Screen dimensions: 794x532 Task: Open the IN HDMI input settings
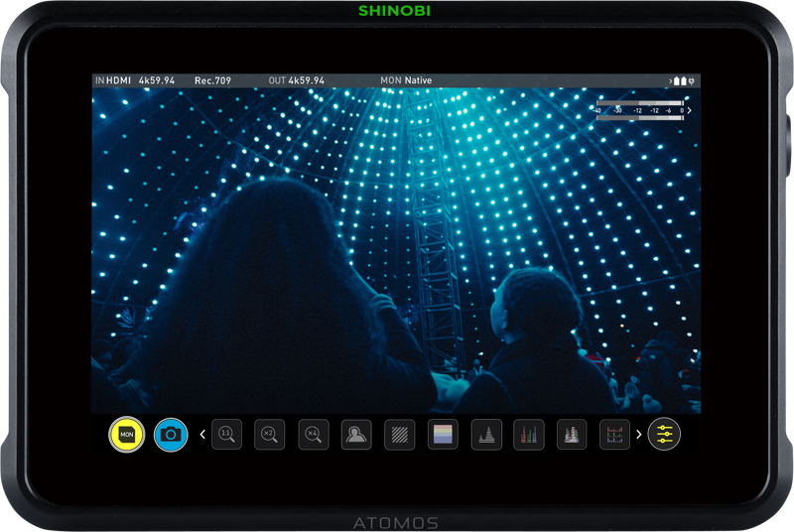(x=113, y=80)
